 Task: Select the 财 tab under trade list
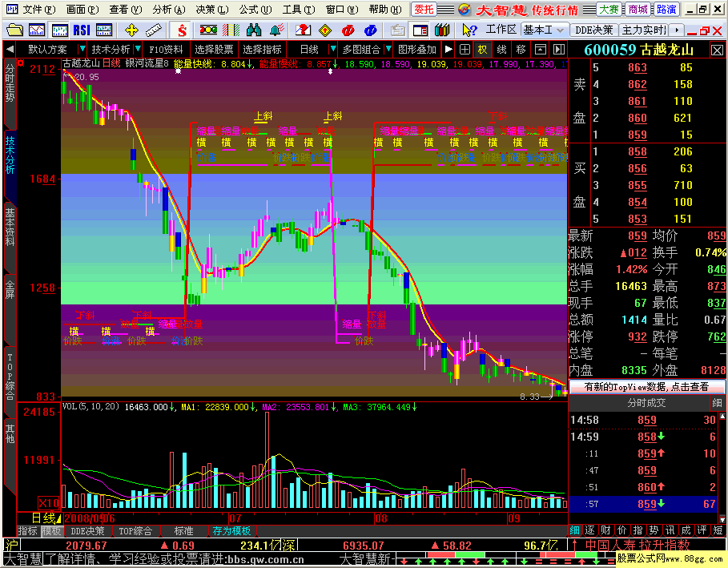click(605, 530)
